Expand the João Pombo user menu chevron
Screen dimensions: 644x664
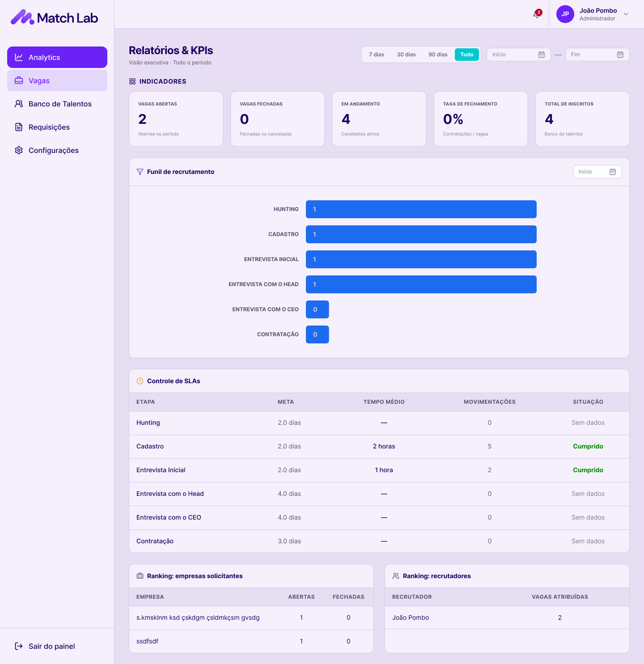click(x=626, y=14)
